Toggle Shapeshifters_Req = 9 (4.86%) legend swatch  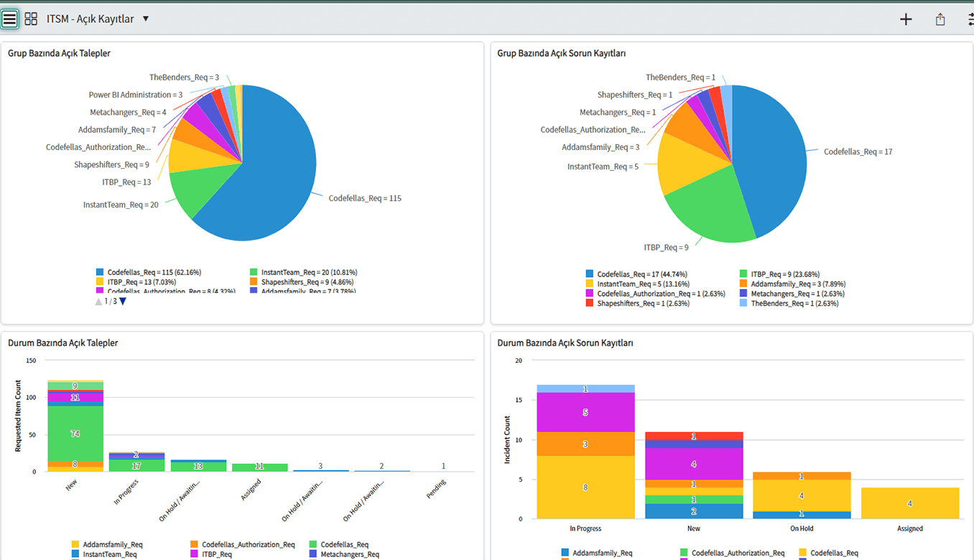point(254,282)
